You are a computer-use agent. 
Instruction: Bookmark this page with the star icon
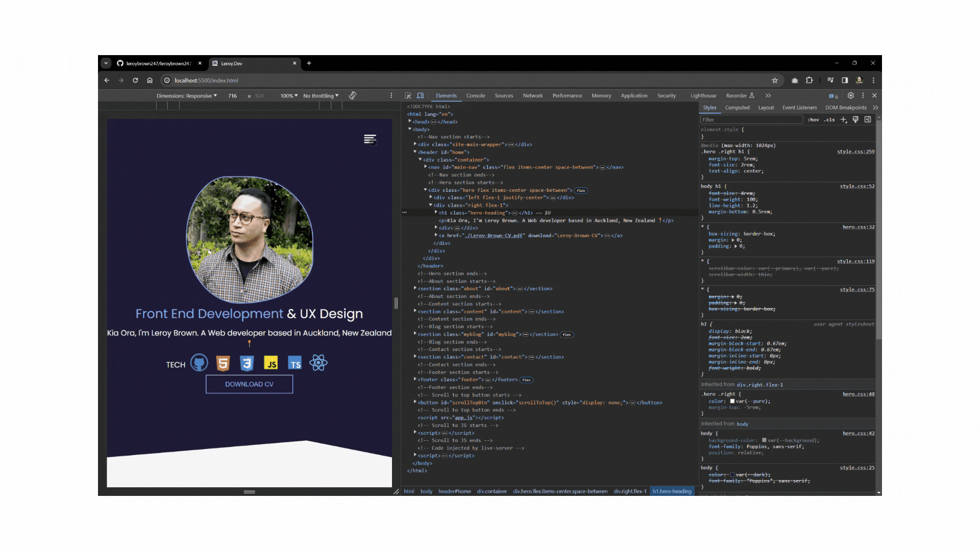click(x=775, y=80)
